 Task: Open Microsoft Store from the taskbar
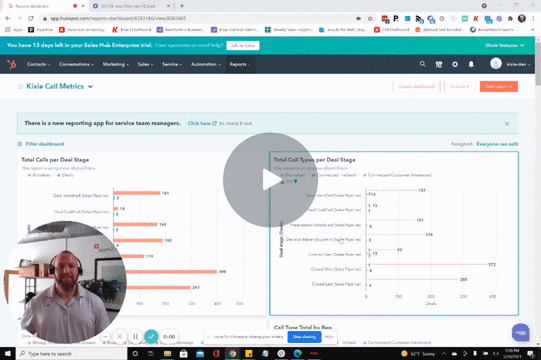pos(184,353)
